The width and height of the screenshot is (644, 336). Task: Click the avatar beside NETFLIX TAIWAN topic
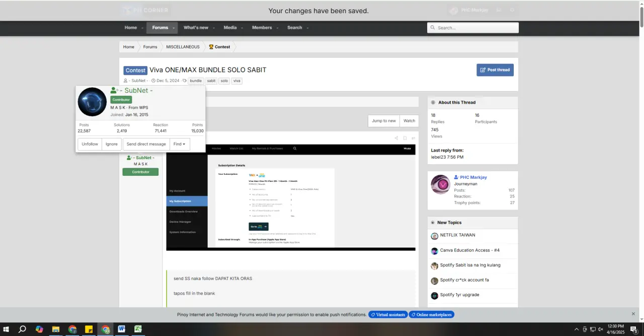tap(435, 236)
